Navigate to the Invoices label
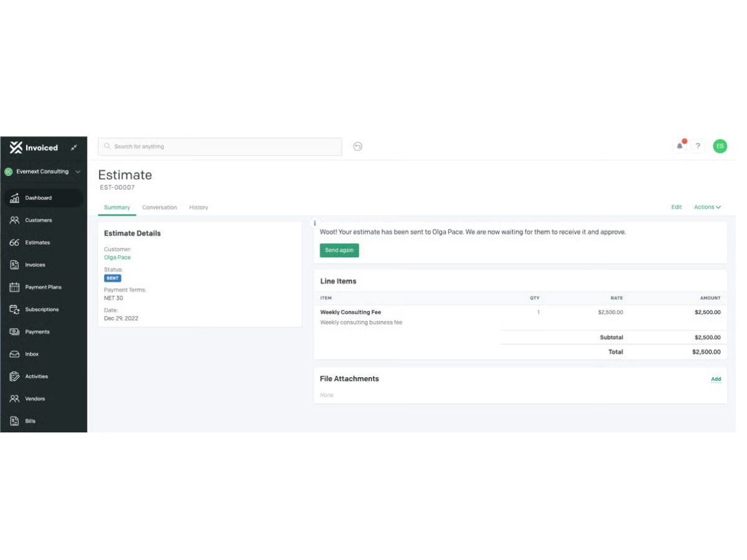Image resolution: width=747 pixels, height=560 pixels. (35, 265)
